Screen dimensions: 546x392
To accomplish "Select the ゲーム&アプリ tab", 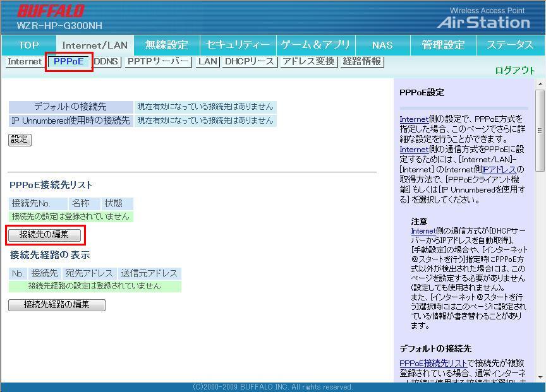I will tap(315, 45).
